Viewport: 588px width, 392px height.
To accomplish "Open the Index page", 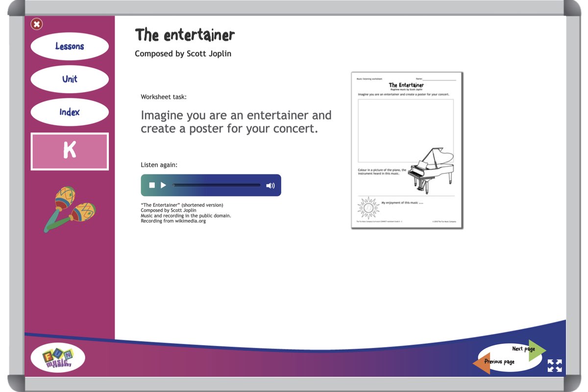I will coord(70,112).
